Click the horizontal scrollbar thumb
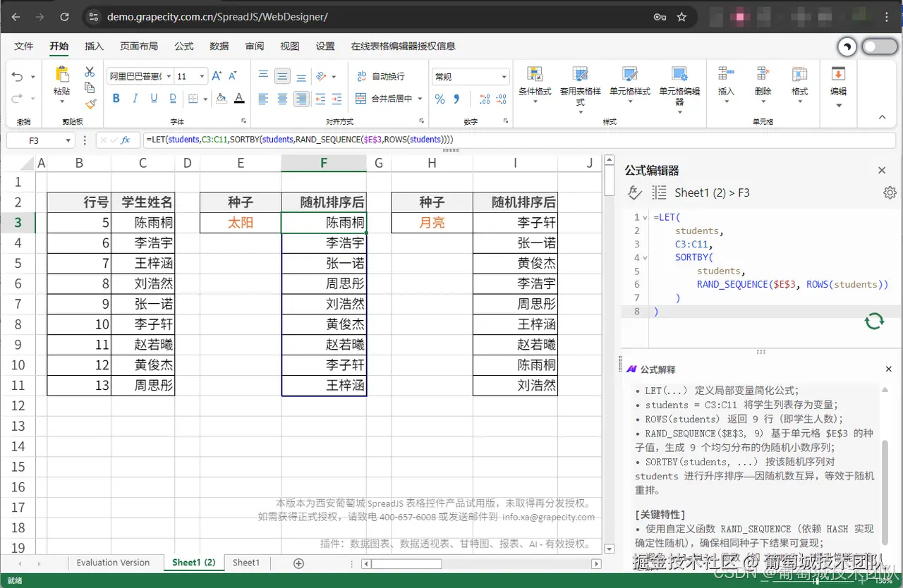The image size is (903, 588). click(407, 564)
